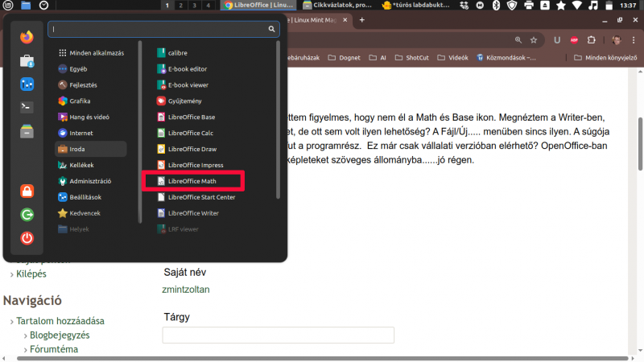Open the Közmondások bookmark
This screenshot has width=644, height=362.
click(506, 58)
